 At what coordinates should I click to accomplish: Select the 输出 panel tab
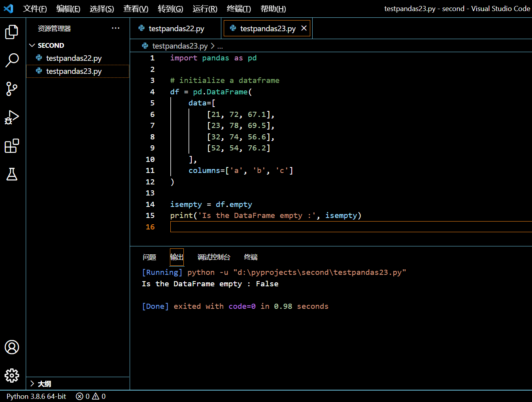pos(177,257)
